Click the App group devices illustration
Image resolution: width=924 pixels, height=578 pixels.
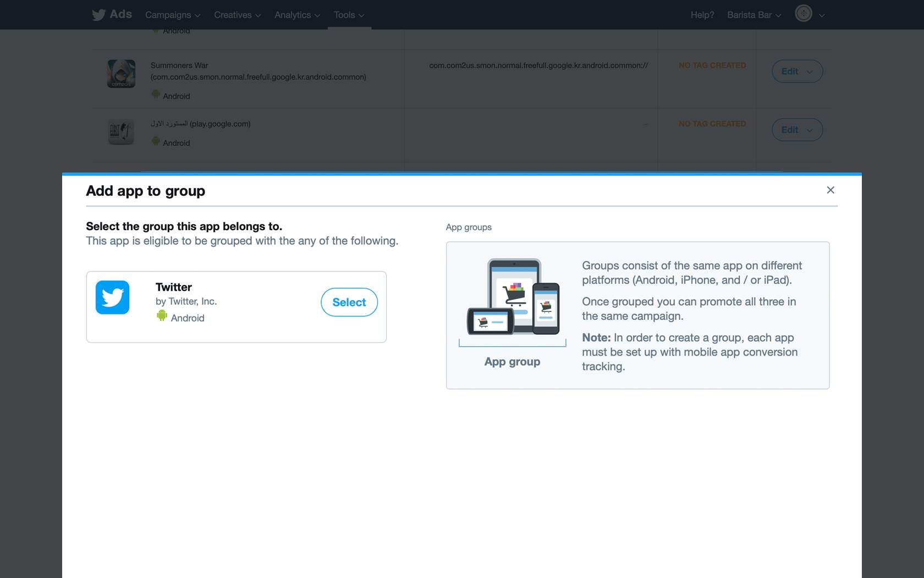click(x=513, y=297)
